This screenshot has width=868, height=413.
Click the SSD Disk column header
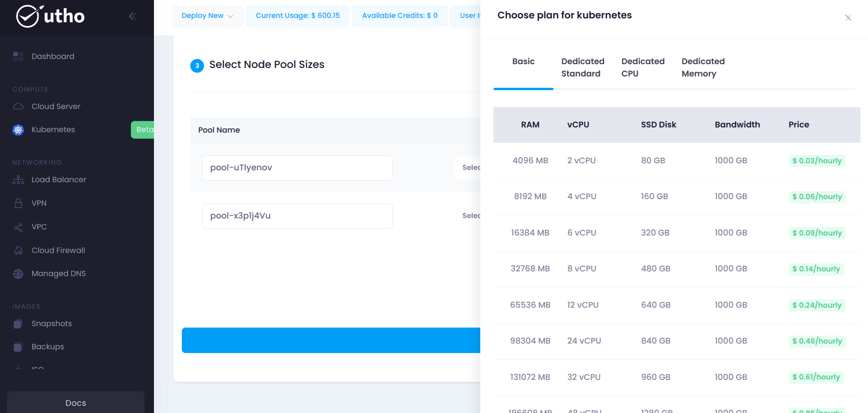(x=659, y=125)
